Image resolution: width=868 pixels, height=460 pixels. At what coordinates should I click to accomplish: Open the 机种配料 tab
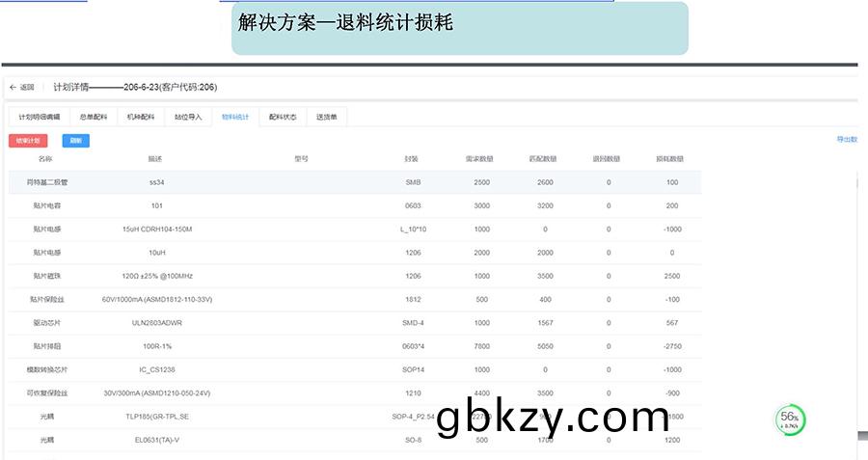(141, 117)
